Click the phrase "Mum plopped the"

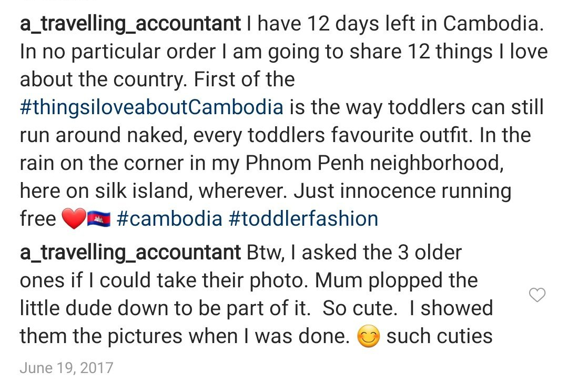(x=397, y=280)
